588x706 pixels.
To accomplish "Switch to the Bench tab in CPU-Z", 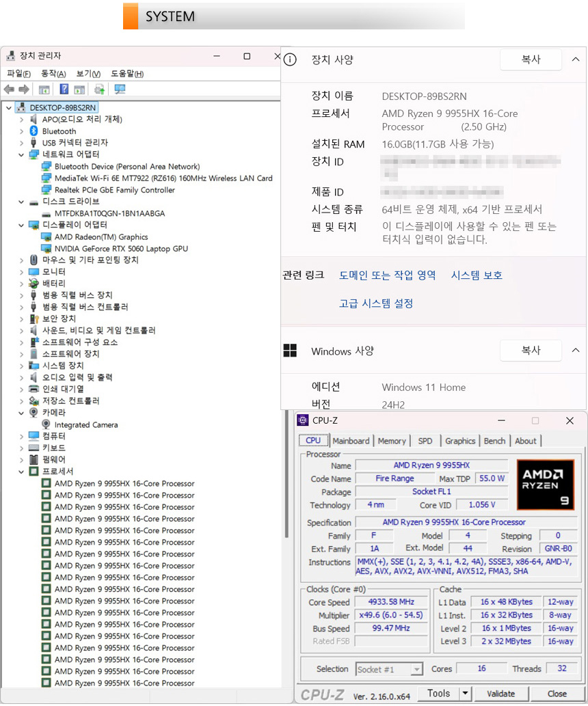I will pos(494,441).
